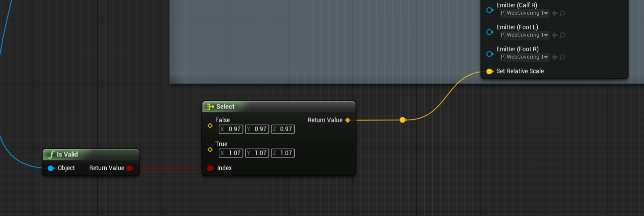Click the blue Object pin on Is Valid
The height and width of the screenshot is (216, 644).
tap(51, 168)
